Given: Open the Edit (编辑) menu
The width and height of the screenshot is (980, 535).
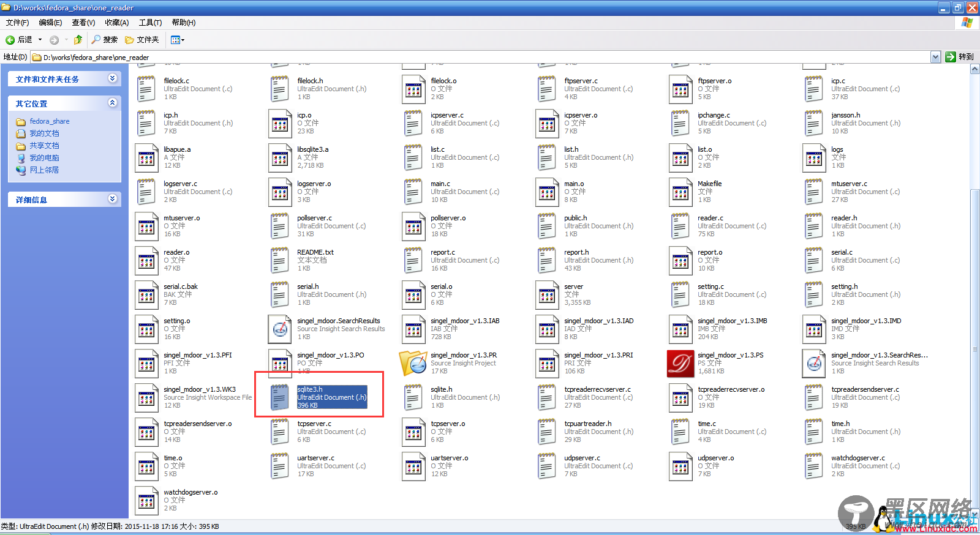Looking at the screenshot, I should [x=50, y=23].
